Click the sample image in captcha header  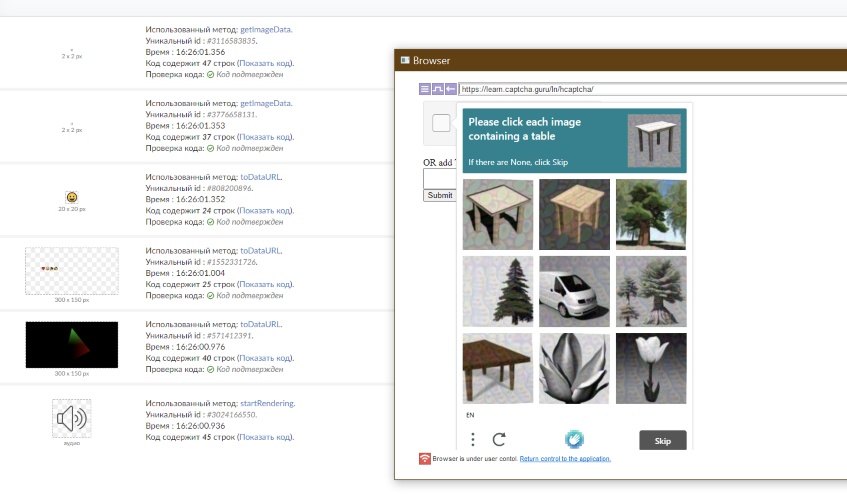click(653, 140)
